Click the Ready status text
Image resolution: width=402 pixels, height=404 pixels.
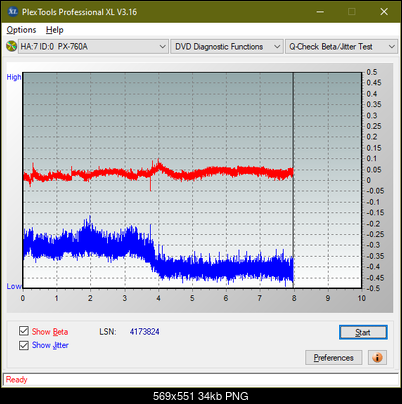pos(17,380)
